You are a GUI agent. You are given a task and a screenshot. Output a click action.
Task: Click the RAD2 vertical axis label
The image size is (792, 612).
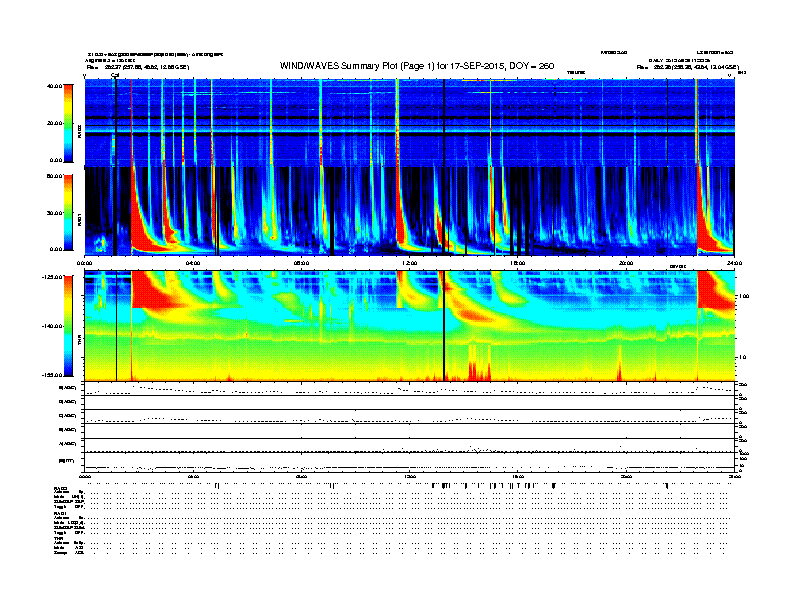pos(79,132)
